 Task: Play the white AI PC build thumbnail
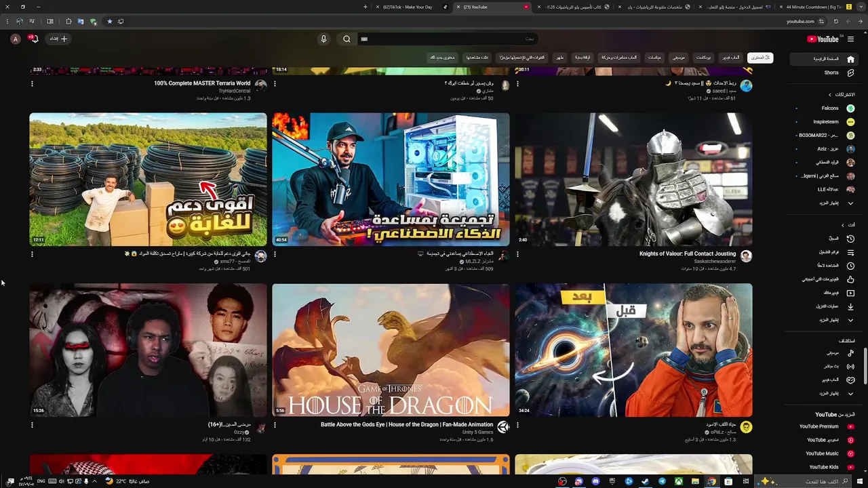point(391,179)
